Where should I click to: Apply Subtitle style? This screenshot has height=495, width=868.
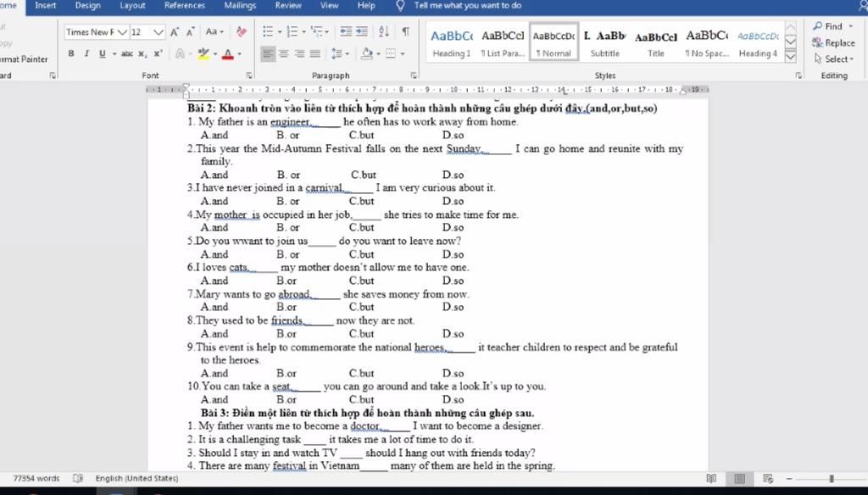click(x=604, y=42)
